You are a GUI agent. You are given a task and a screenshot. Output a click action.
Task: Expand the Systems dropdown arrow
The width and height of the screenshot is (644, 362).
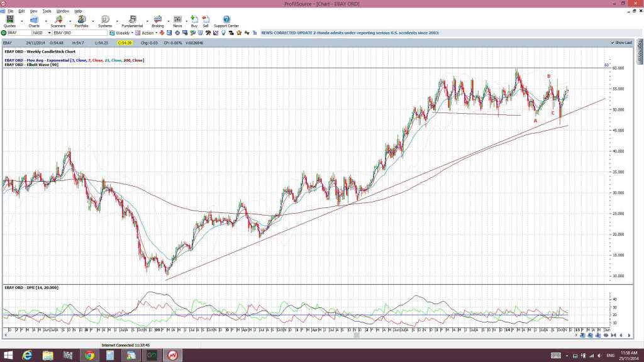click(x=117, y=21)
